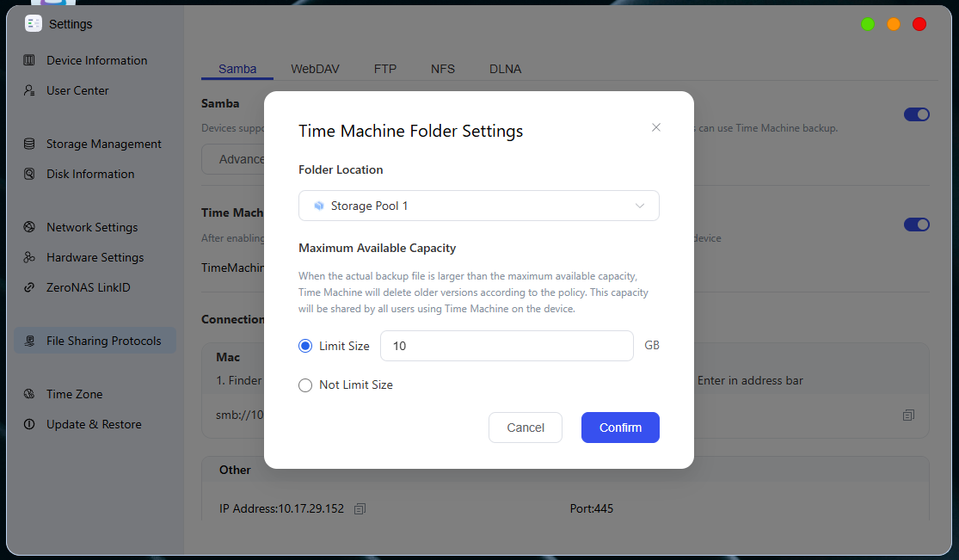Click the Hardware Settings fan icon
This screenshot has width=959, height=560.
click(28, 257)
